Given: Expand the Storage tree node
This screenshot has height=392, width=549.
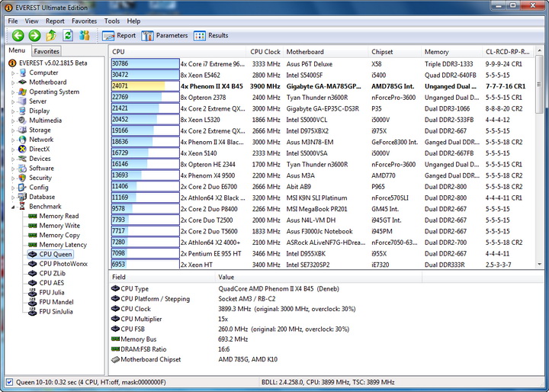Looking at the screenshot, I should 13,130.
